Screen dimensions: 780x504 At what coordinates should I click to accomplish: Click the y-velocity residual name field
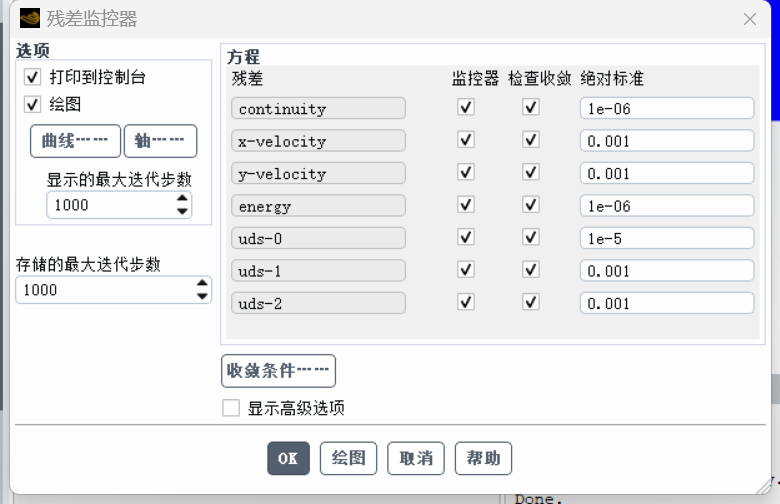click(x=318, y=173)
